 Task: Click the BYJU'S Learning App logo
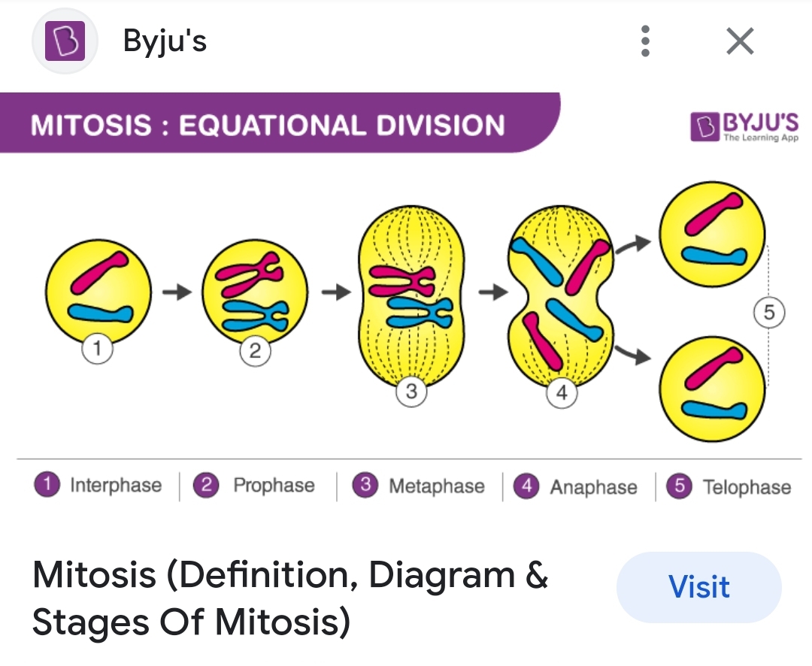coord(744,126)
